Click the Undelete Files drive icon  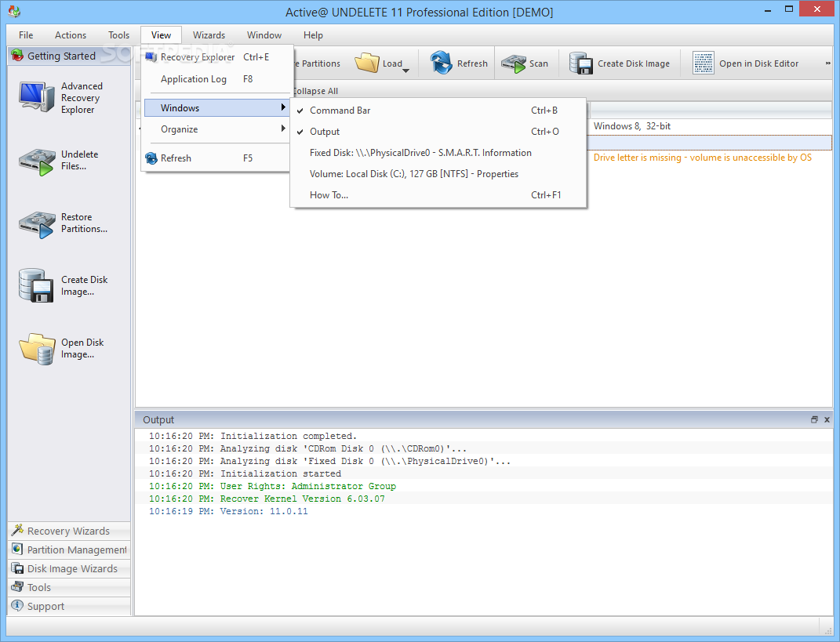36,161
